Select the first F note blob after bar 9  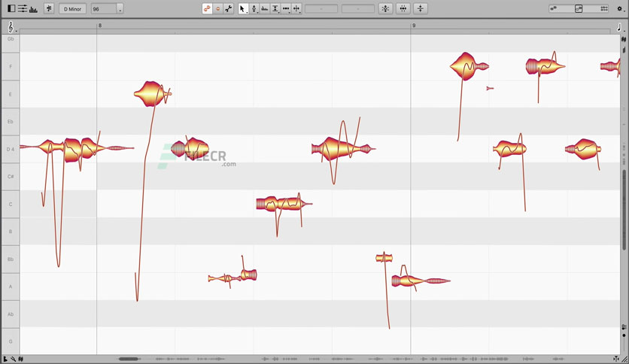pyautogui.click(x=467, y=66)
